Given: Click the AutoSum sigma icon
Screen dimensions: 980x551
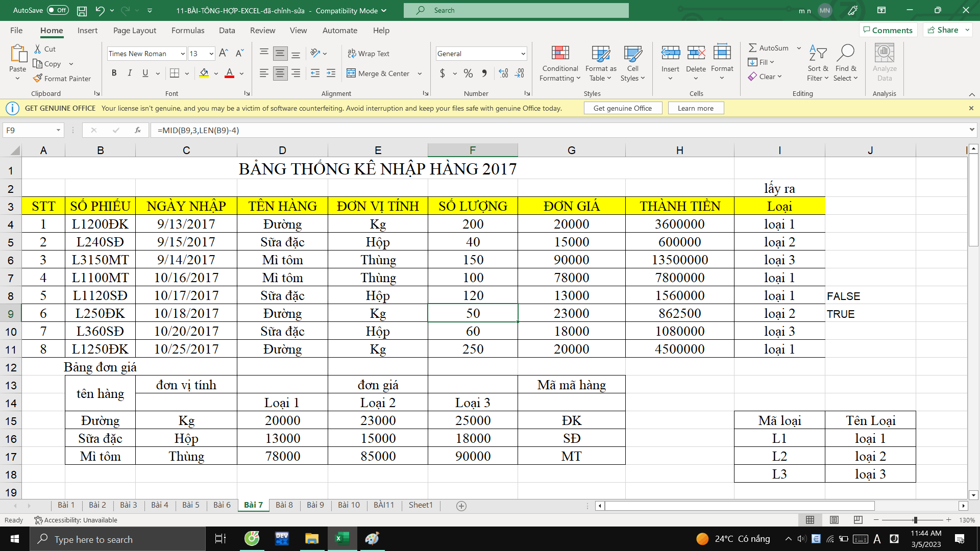Looking at the screenshot, I should (752, 48).
